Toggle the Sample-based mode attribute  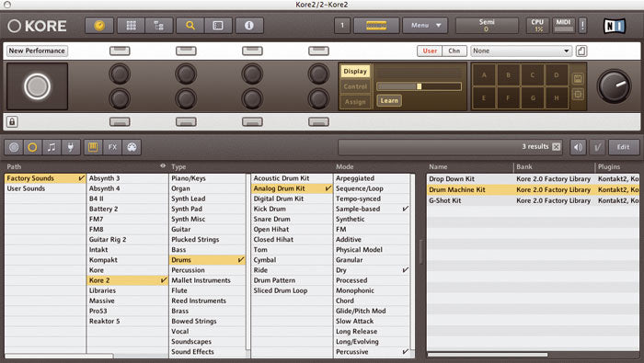click(x=372, y=209)
